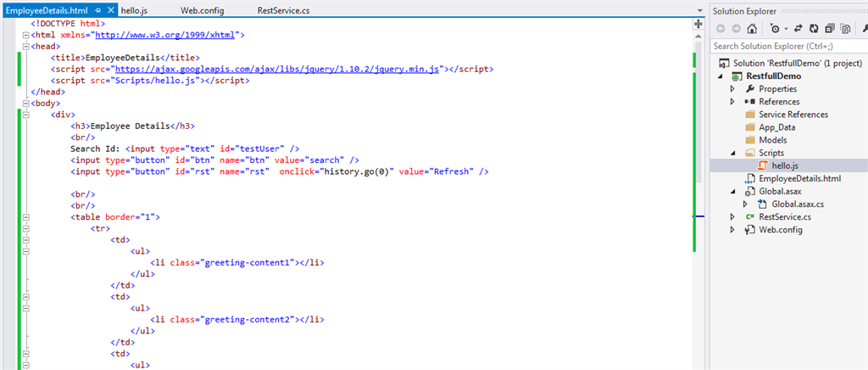Click the title text "EmployeeDetails" in the code

[122, 58]
